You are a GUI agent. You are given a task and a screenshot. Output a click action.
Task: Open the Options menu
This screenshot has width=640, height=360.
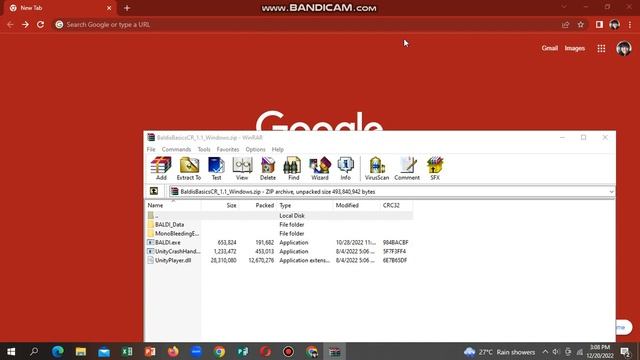(x=256, y=149)
